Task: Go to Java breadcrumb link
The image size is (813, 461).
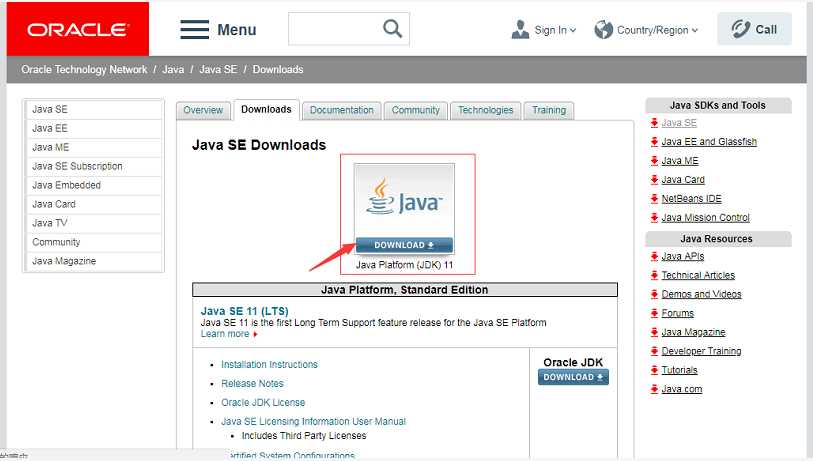Action: click(173, 69)
